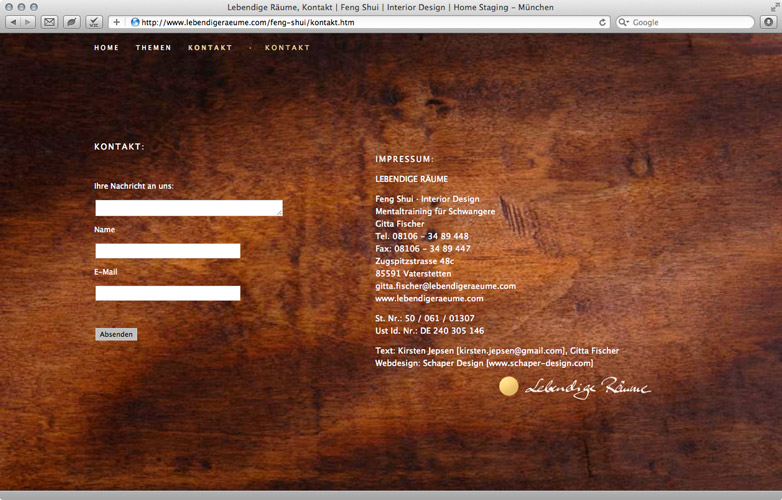Click the Name input field

(x=168, y=251)
